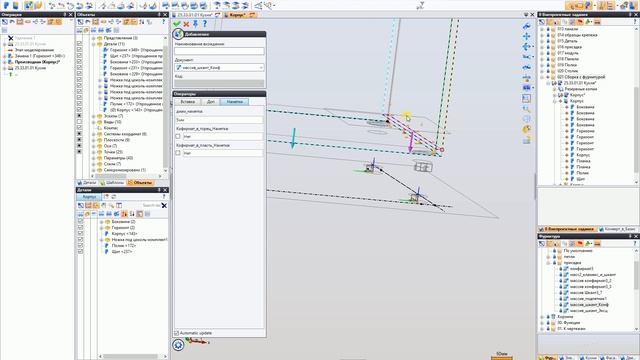Toggle the Виды row checkbox in the Объекты panel

[x=79, y=122]
